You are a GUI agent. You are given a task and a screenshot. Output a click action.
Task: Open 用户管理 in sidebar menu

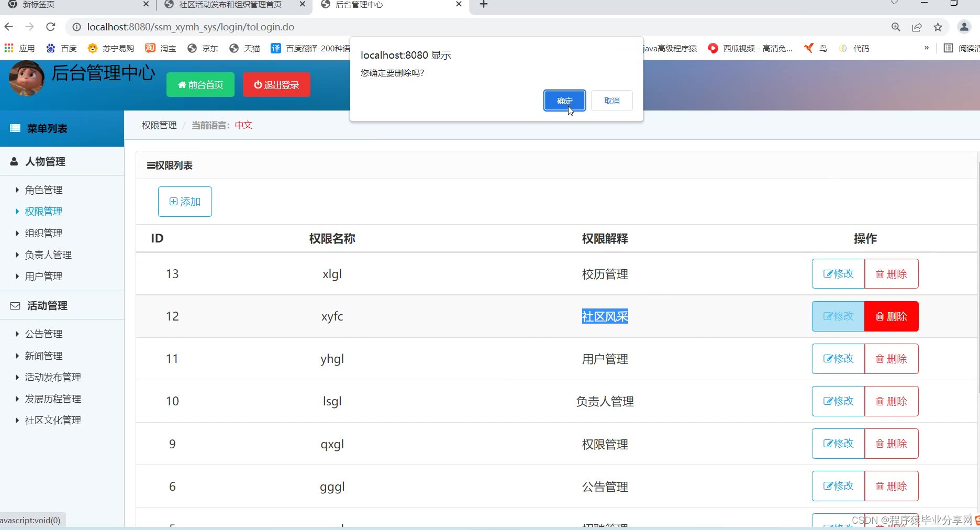click(x=43, y=276)
